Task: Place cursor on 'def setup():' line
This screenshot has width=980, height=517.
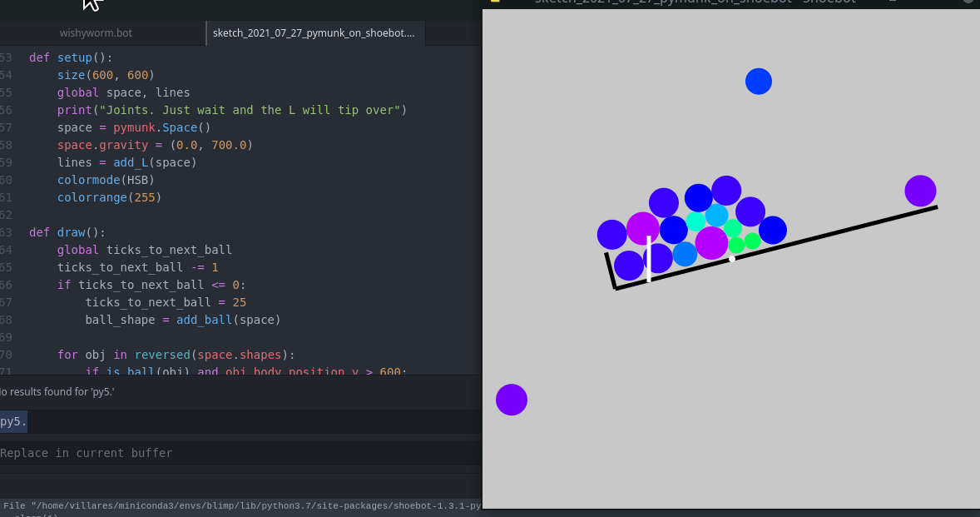Action: tap(71, 57)
